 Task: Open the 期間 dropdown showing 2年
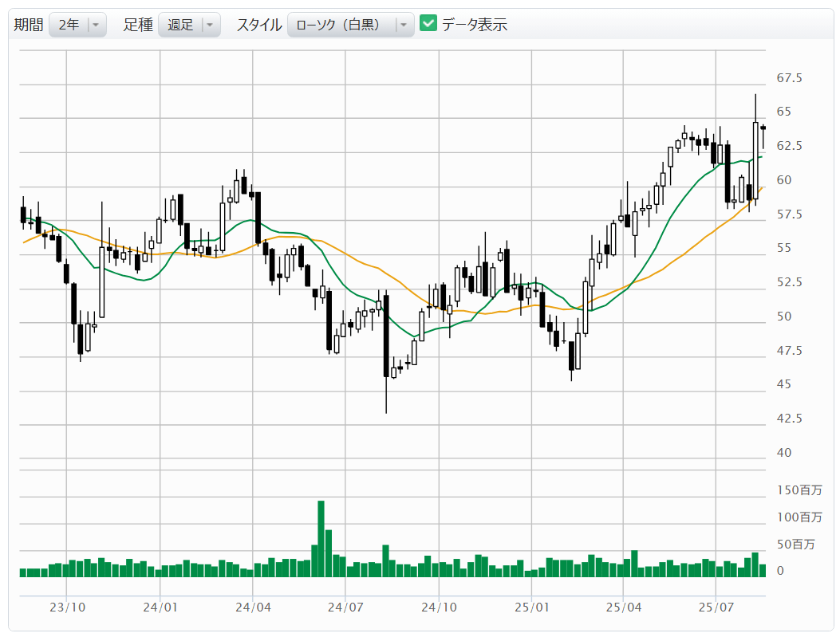pyautogui.click(x=69, y=25)
